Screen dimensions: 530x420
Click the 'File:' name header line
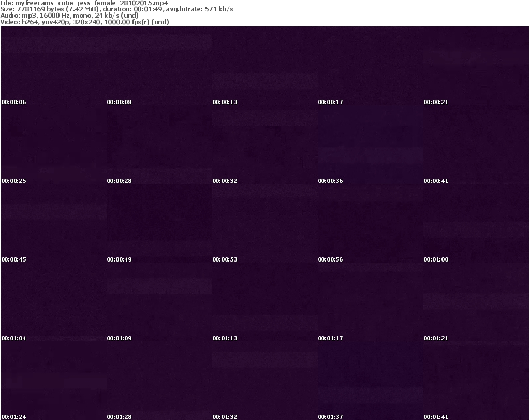84,3
